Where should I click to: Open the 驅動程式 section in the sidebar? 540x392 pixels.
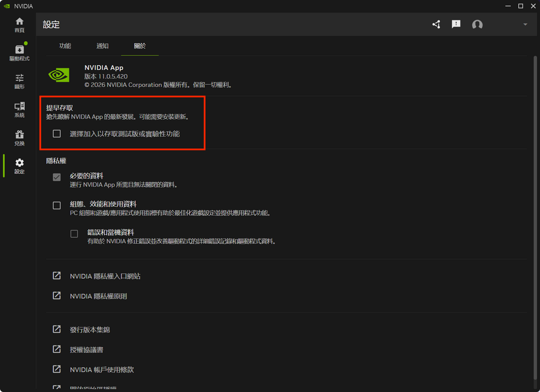click(19, 52)
